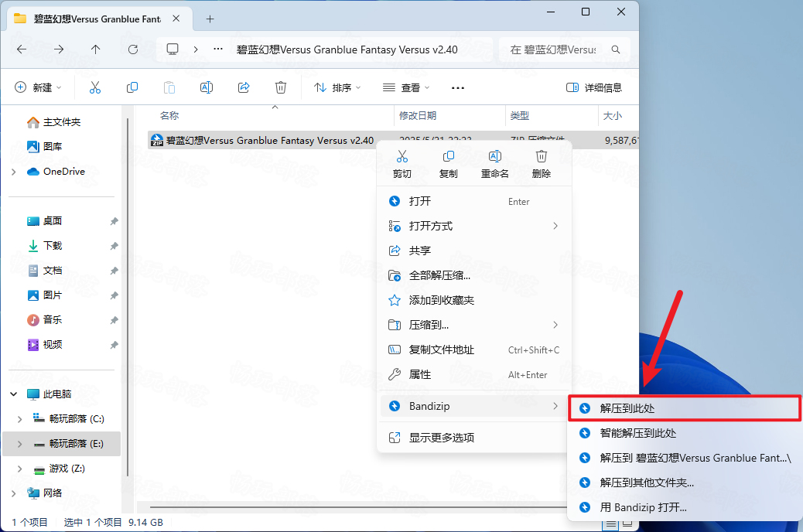Open the 音乐 folder in sidebar
Image resolution: width=803 pixels, height=532 pixels.
(45, 320)
